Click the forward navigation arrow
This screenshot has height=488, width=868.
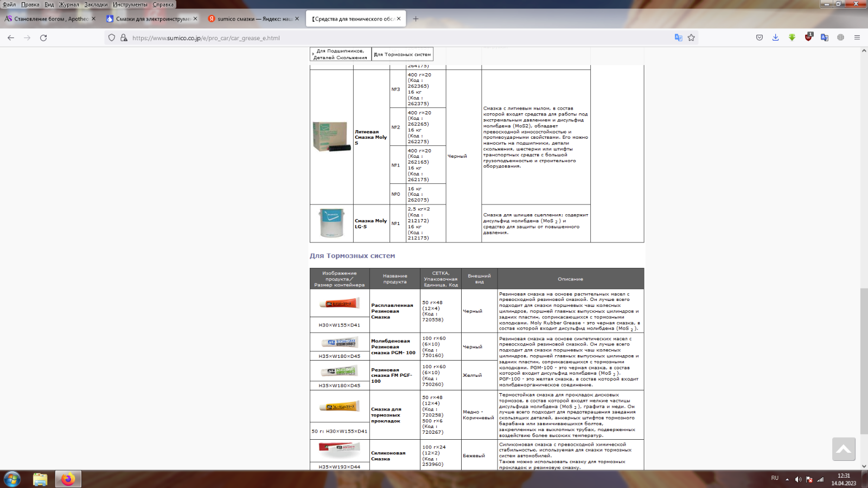(x=27, y=38)
